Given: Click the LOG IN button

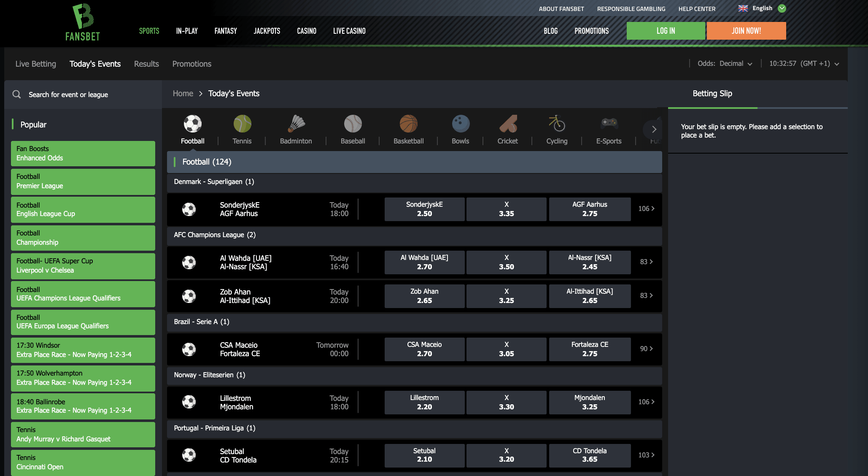Looking at the screenshot, I should 666,31.
